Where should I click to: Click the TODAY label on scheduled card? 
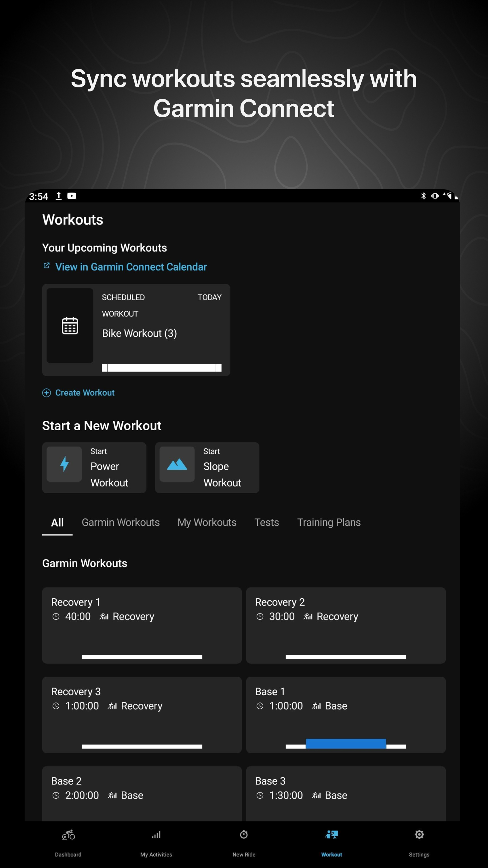209,297
